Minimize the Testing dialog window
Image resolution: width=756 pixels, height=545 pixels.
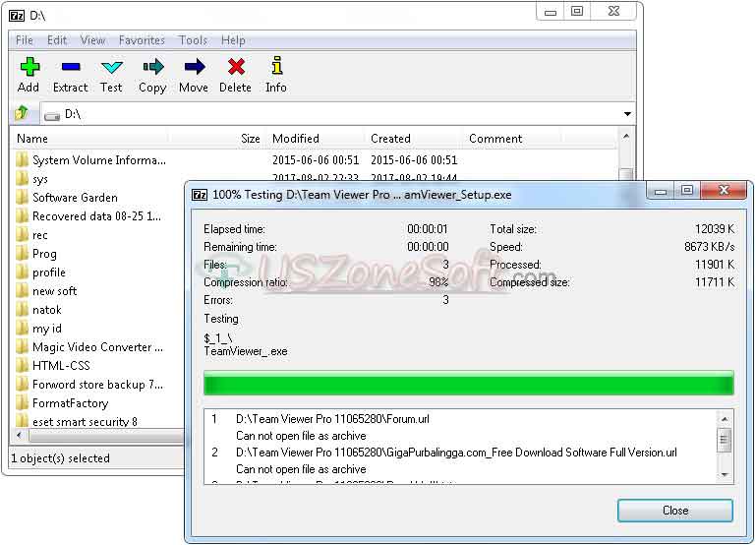click(x=661, y=191)
